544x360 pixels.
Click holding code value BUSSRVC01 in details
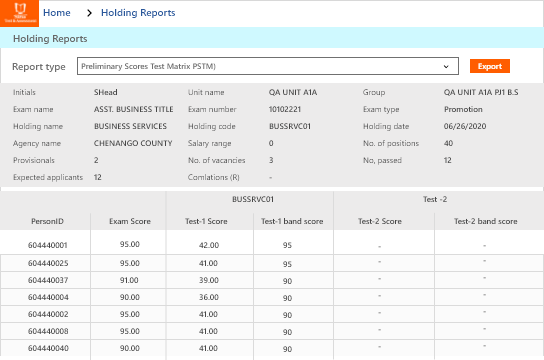pos(290,126)
